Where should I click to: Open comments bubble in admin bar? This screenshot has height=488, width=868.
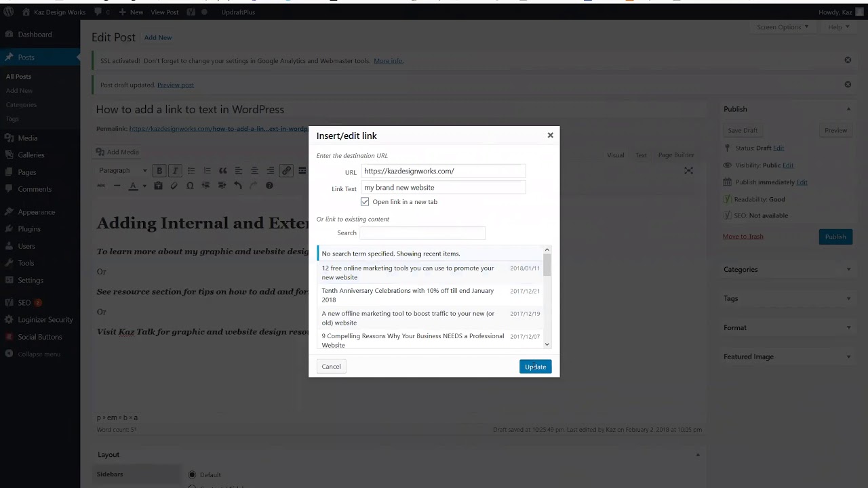coord(102,12)
